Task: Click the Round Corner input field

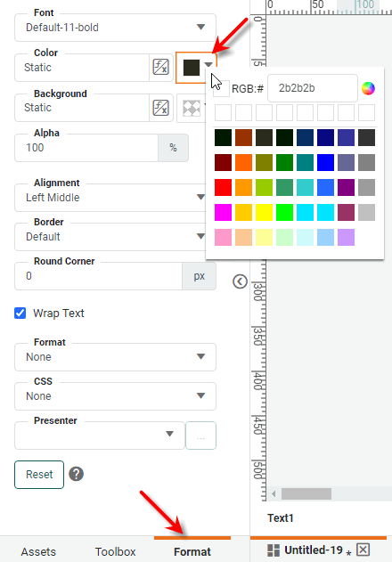Action: pos(98,276)
